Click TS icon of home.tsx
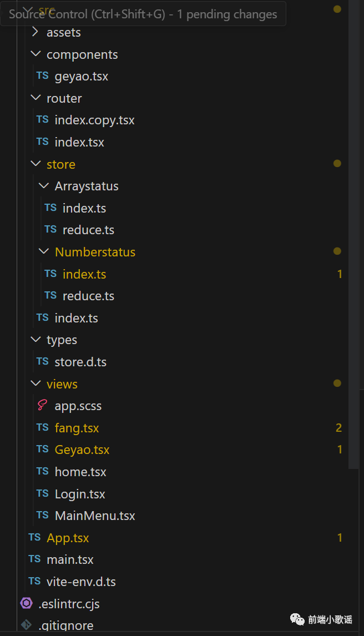Image resolution: width=364 pixels, height=636 pixels. coord(42,471)
